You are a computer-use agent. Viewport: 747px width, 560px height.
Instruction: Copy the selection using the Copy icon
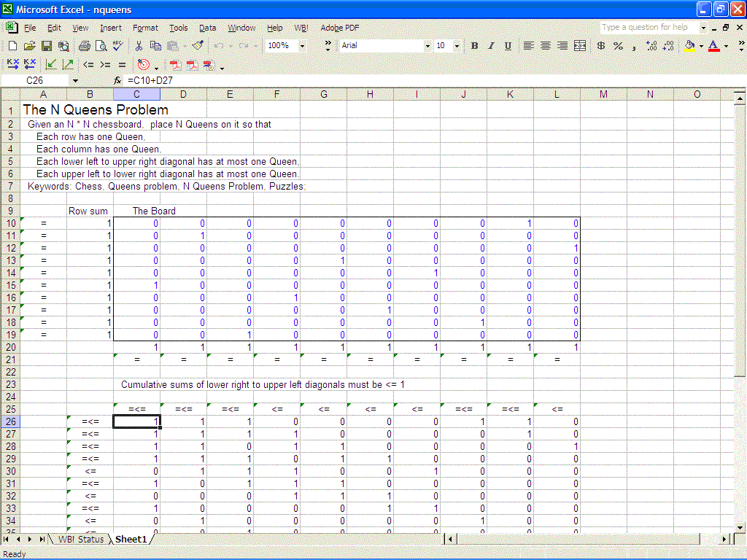[155, 46]
